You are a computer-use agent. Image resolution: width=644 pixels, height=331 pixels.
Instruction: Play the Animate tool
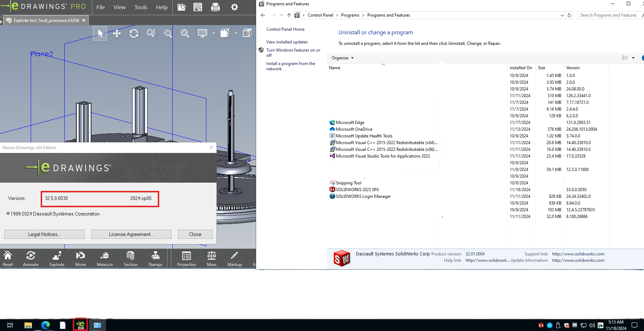tap(31, 258)
